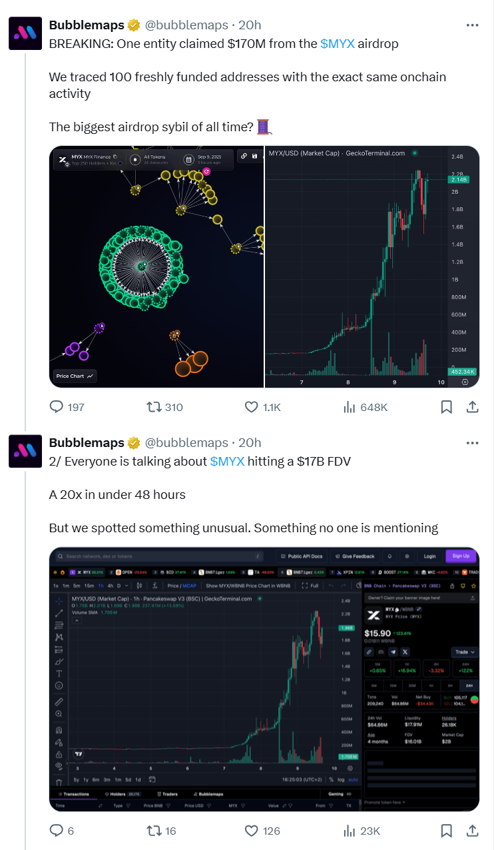504x850 pixels.
Task: Click the 20h timestamp on second tweet
Action: tap(249, 443)
